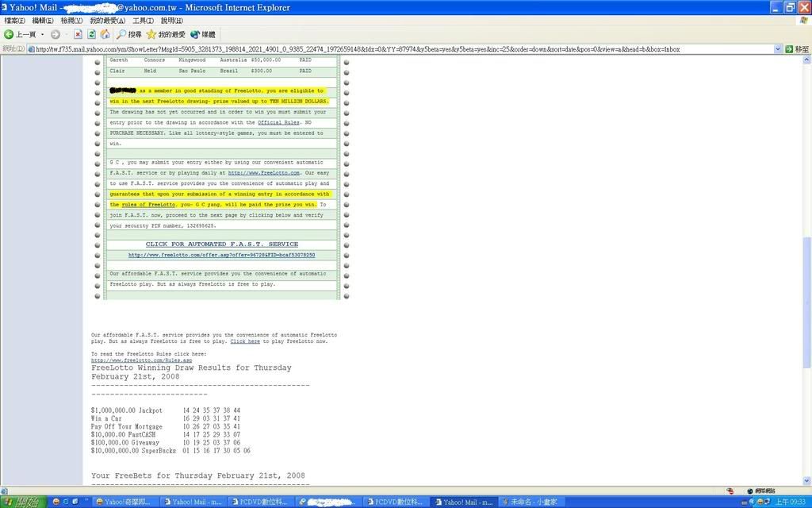This screenshot has width=812, height=508.
Task: Click the Internet Explorer title bar icon
Action: [x=5, y=7]
